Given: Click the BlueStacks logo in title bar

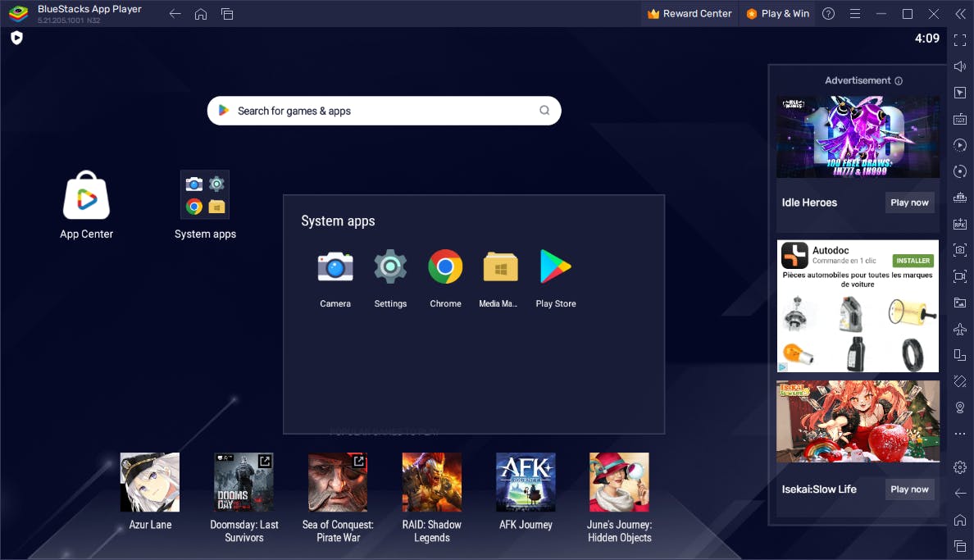Looking at the screenshot, I should click(x=19, y=13).
